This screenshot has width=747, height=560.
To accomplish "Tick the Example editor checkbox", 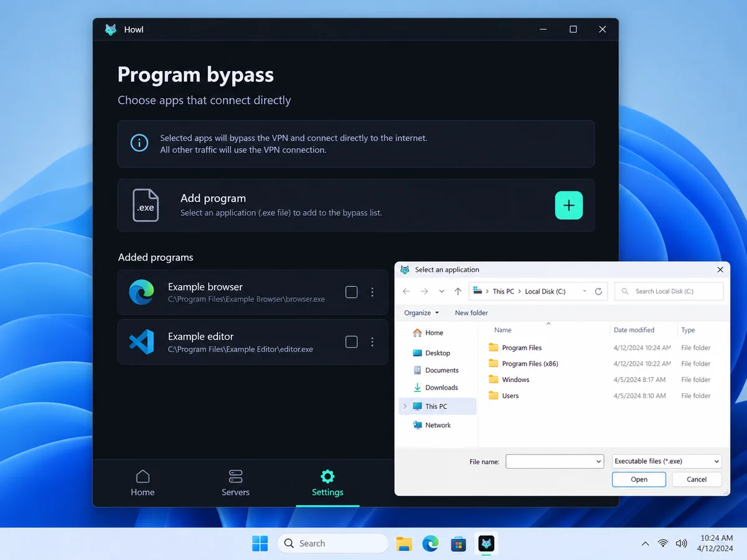I will 352,342.
